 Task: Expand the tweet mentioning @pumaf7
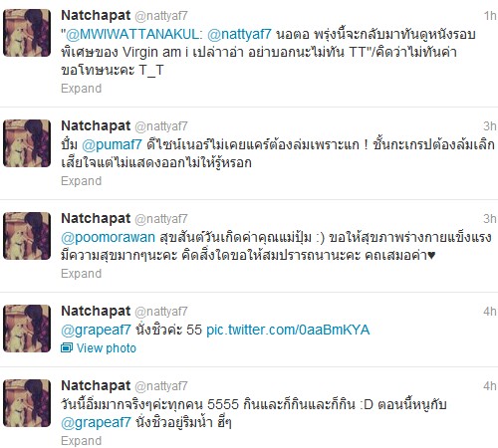pos(82,181)
